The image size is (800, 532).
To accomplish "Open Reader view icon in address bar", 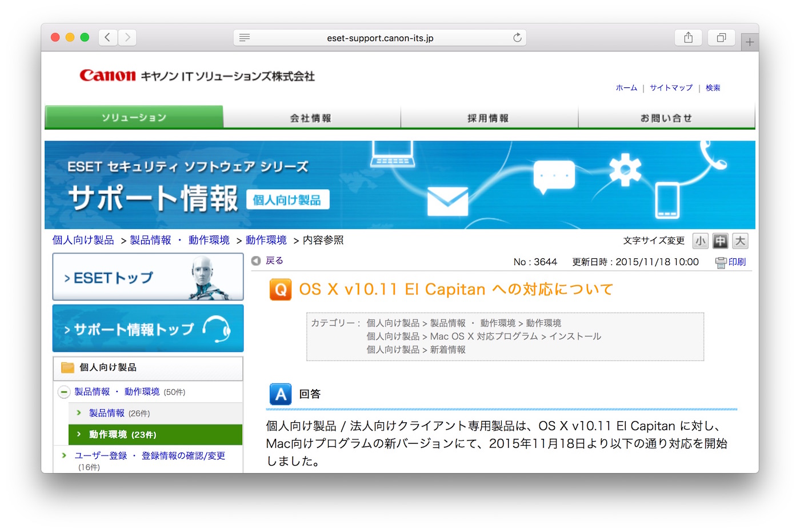I will 245,38.
